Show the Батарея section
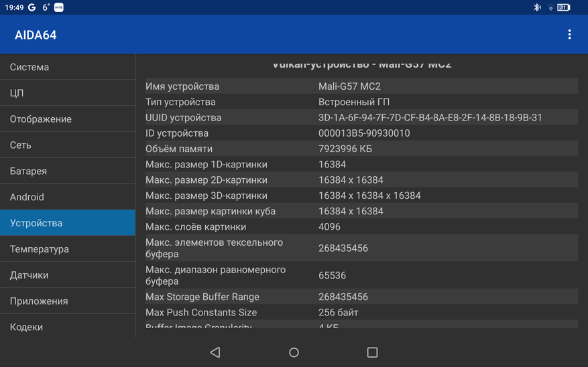 coord(67,171)
